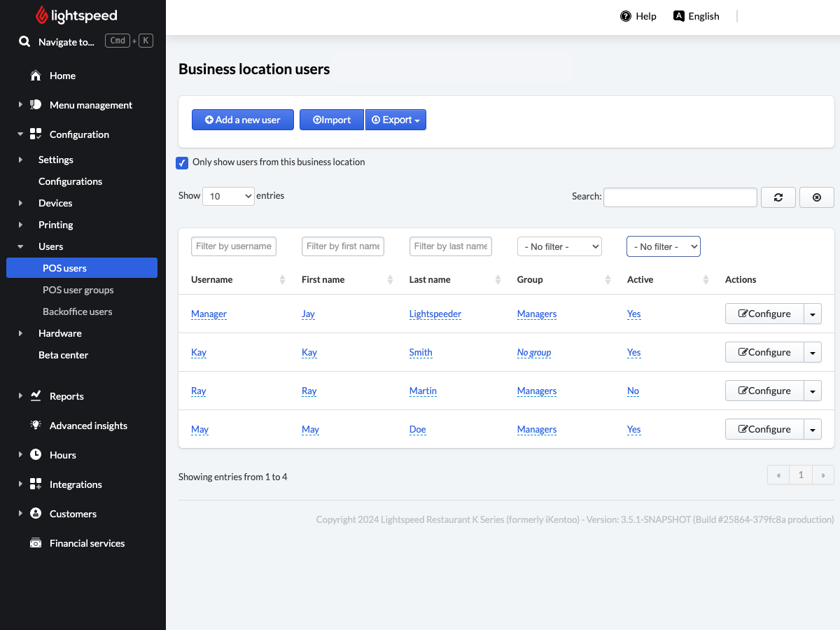Open the Group filter dropdown
Viewport: 840px width, 630px height.
coord(559,246)
